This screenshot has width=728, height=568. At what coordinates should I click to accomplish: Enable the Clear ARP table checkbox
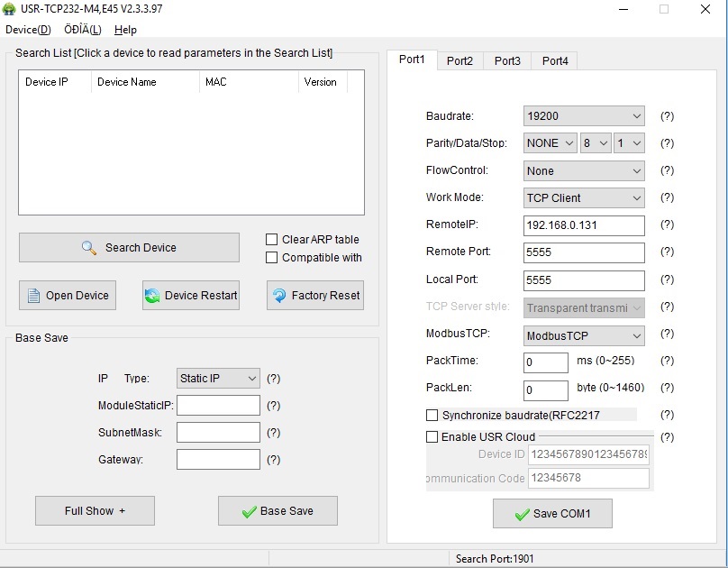pyautogui.click(x=271, y=240)
